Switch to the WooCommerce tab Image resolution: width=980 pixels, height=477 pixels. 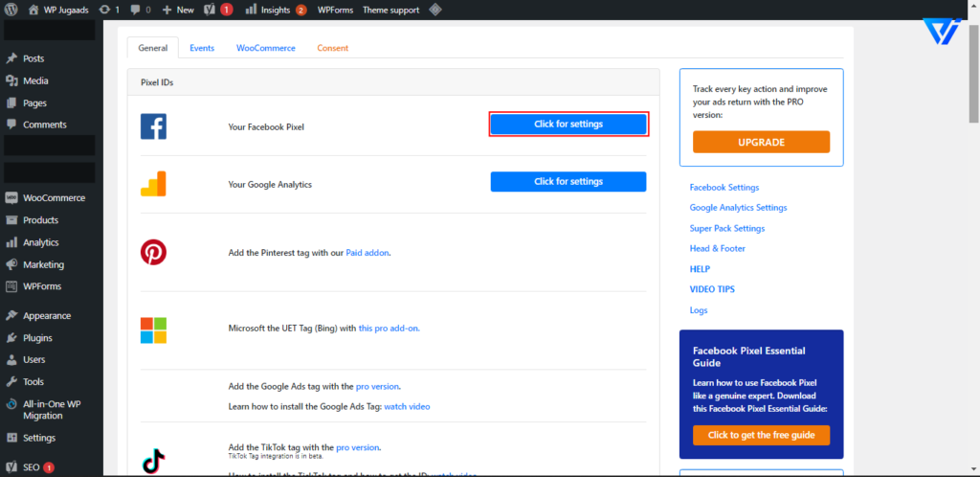tap(266, 48)
